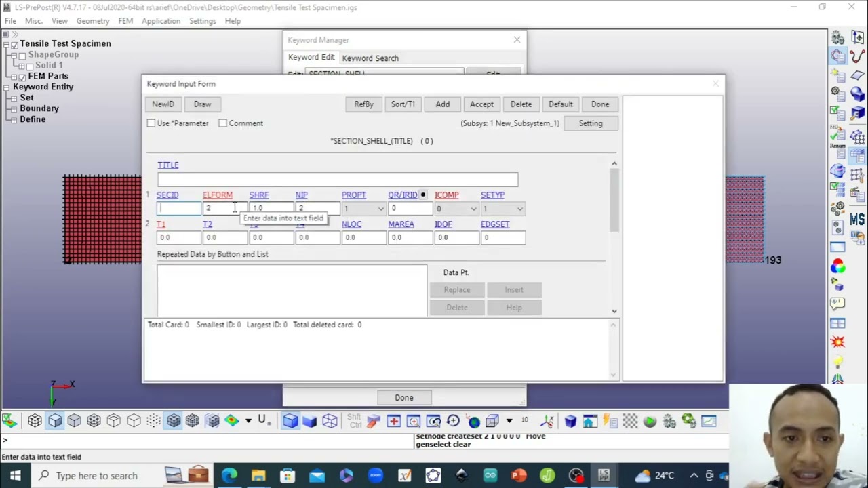Toggle the QR/IRID radio dot
Image resolution: width=868 pixels, height=488 pixels.
coord(423,195)
